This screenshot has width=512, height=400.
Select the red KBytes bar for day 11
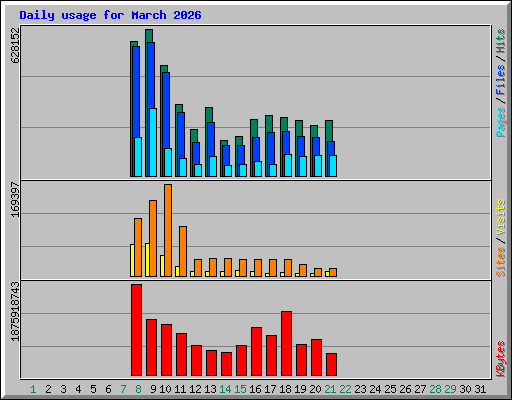pos(181,354)
